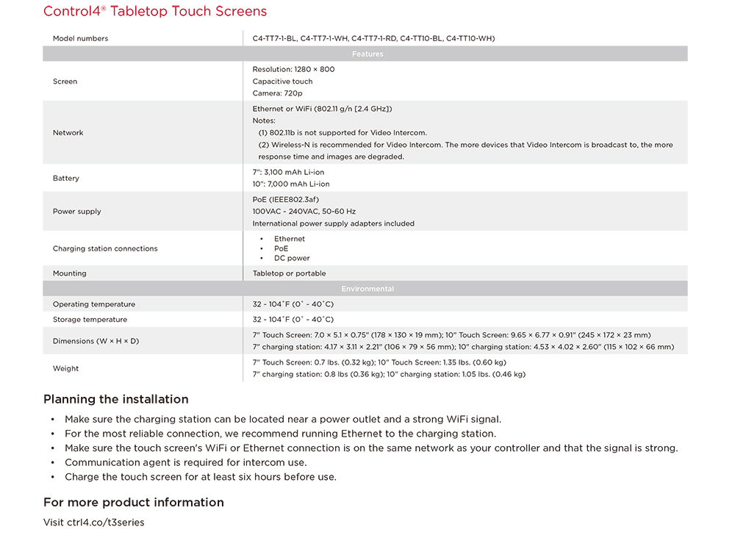Select the Tabletop or portable mounting value

pyautogui.click(x=289, y=273)
